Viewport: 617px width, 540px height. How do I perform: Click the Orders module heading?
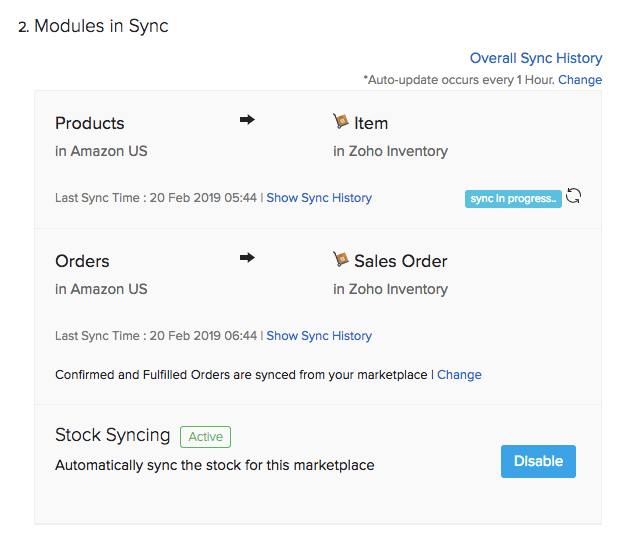82,261
